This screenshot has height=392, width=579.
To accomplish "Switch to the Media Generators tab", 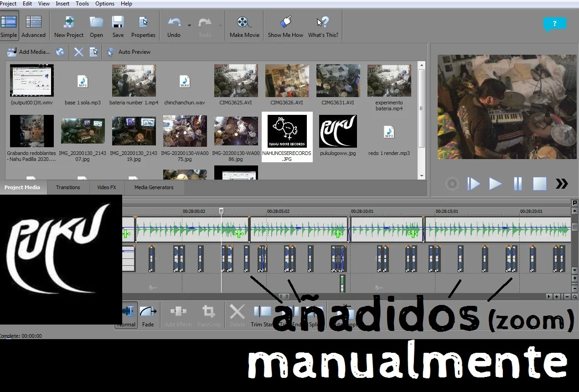I will point(154,187).
